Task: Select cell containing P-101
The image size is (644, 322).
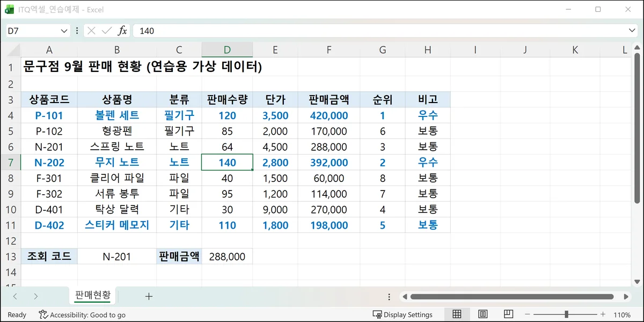Action: click(x=49, y=115)
